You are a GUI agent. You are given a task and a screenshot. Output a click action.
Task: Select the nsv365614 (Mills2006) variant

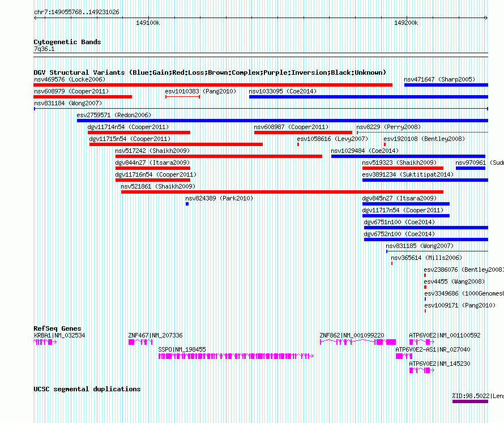coord(392,263)
